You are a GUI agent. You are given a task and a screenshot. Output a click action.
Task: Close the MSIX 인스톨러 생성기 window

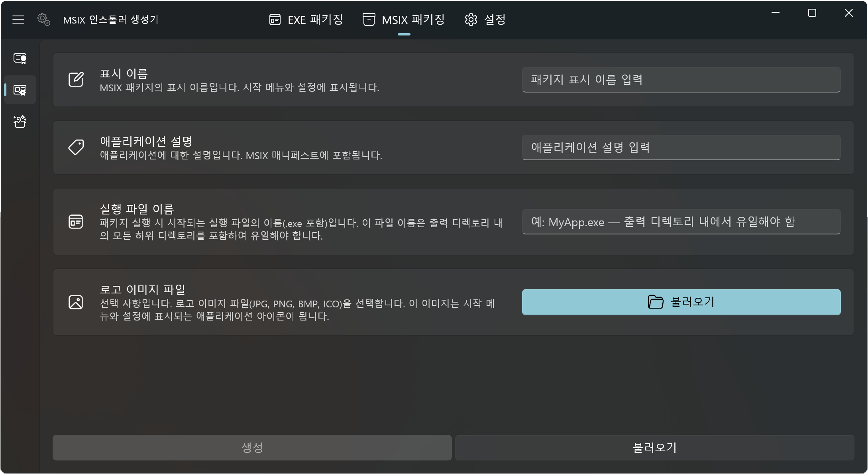[x=849, y=13]
